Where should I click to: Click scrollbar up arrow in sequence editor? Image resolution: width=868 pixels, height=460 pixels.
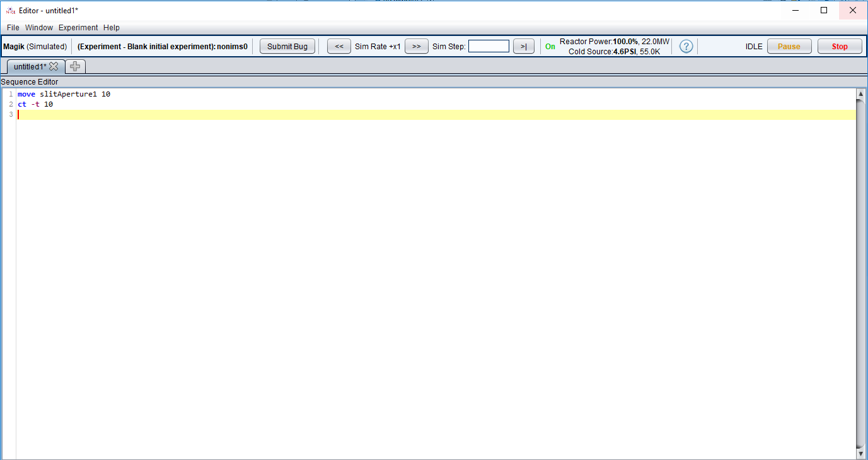(x=860, y=94)
